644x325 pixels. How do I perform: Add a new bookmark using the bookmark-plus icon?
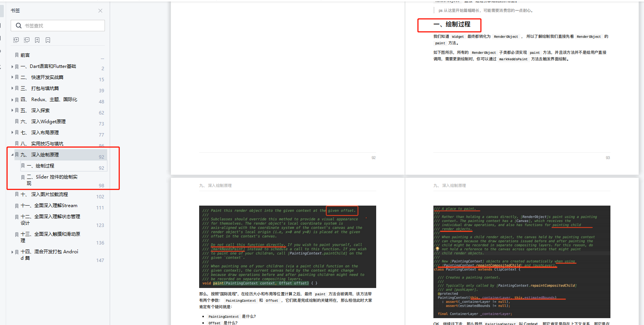coord(37,40)
